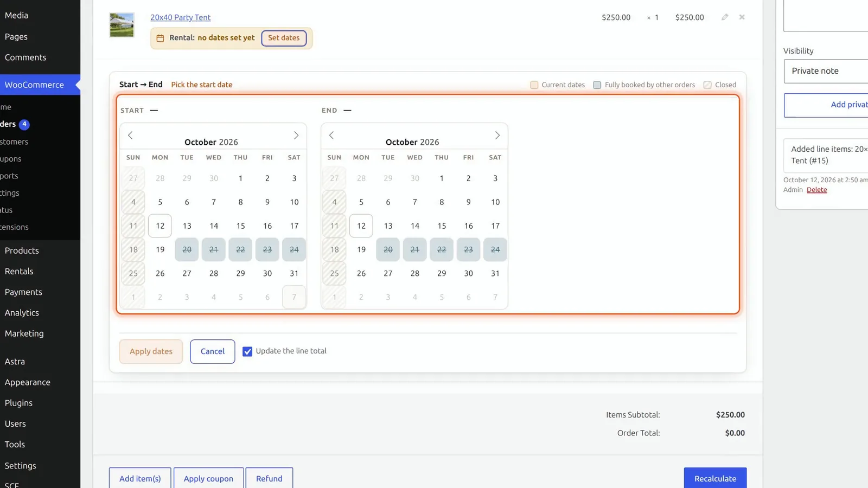Select October 26 in END calendar
Screen dimensions: 868x488
[x=361, y=273]
